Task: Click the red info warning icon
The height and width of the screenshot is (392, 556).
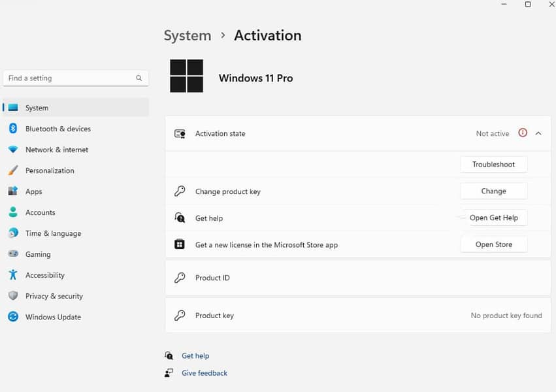Action: click(x=523, y=133)
